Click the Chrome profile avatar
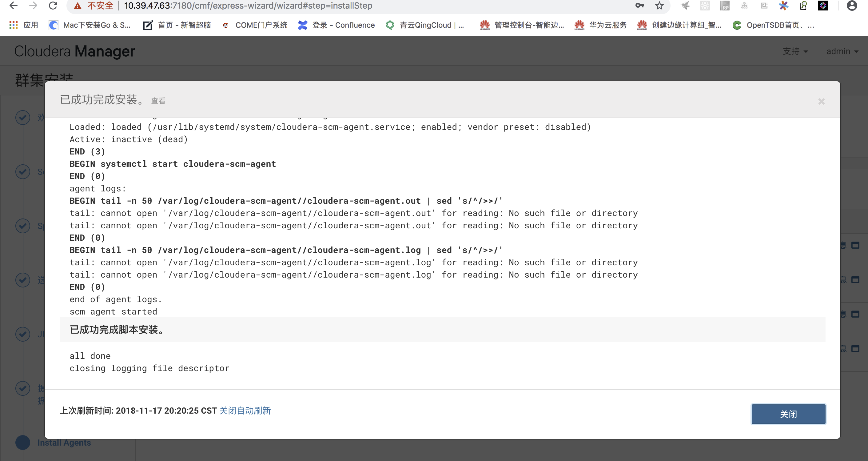The height and width of the screenshot is (461, 868). pos(852,6)
